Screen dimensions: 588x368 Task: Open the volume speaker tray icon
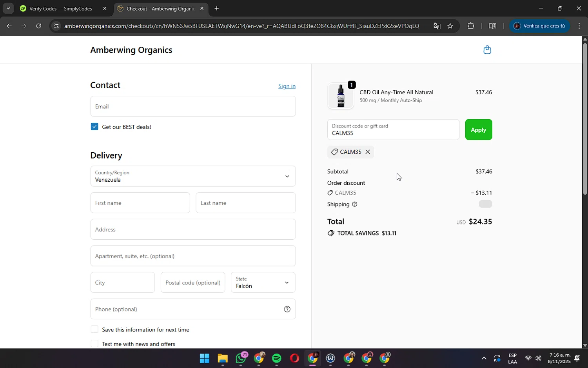click(x=538, y=358)
